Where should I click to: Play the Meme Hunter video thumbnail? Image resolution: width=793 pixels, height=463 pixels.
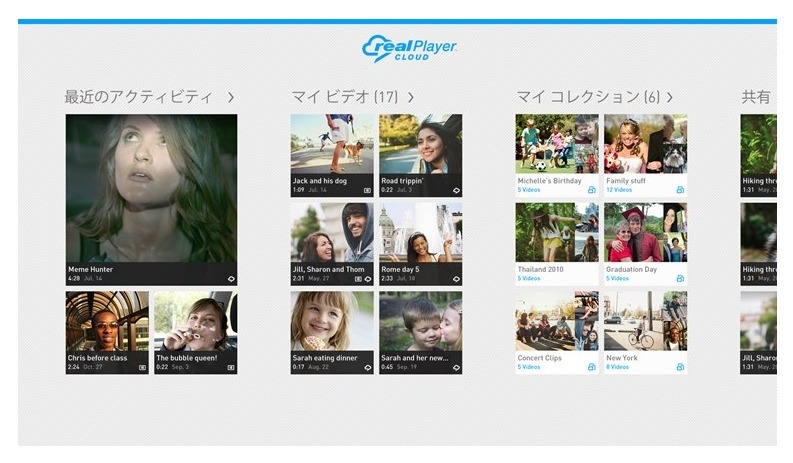tap(151, 188)
